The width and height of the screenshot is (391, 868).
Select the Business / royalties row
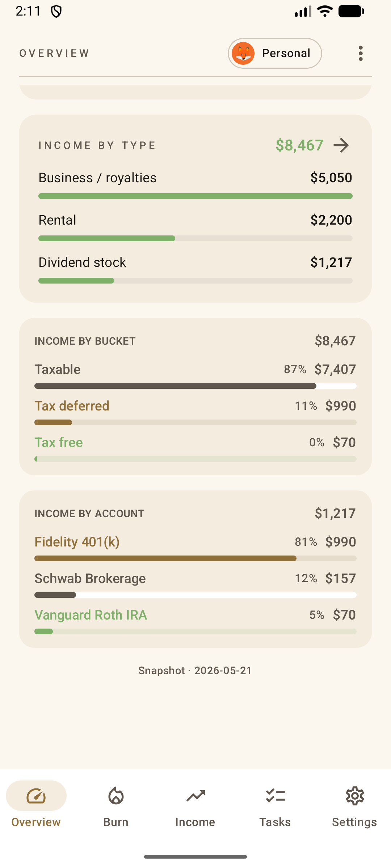(195, 185)
